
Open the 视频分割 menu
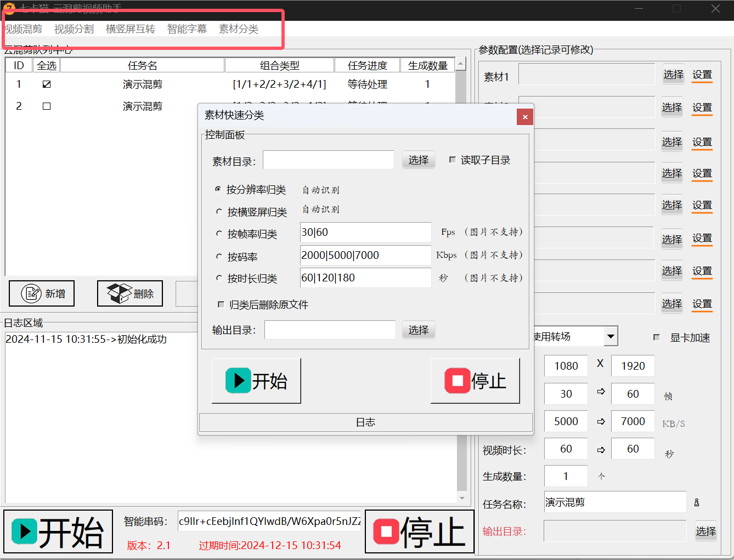point(74,29)
